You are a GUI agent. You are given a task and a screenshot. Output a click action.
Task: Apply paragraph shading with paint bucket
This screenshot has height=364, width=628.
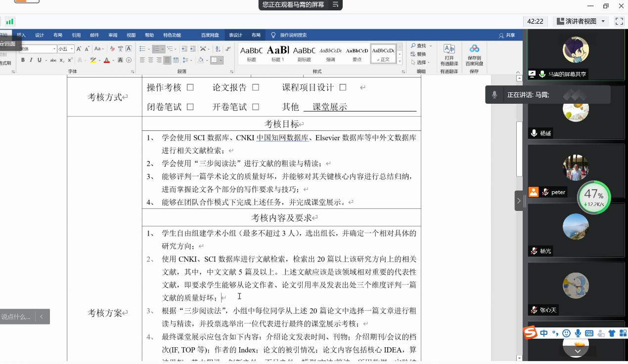(201, 60)
